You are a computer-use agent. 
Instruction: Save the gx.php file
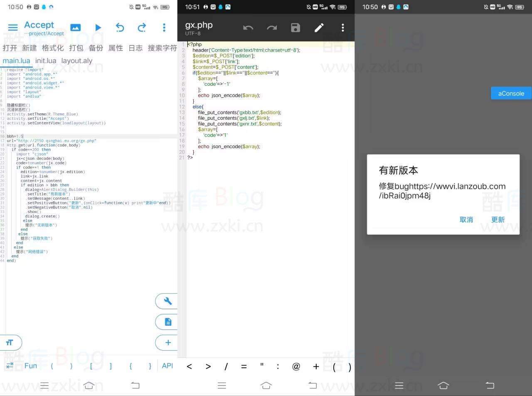point(295,27)
